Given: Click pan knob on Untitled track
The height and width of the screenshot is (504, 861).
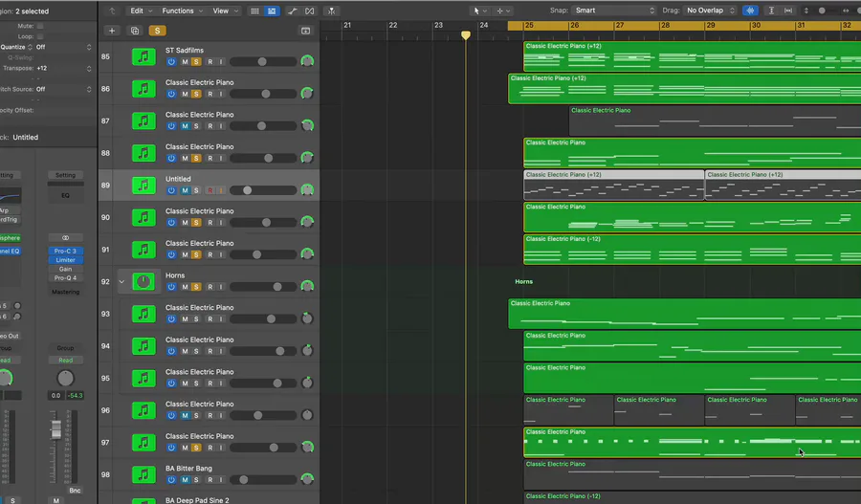Looking at the screenshot, I should click(x=307, y=190).
